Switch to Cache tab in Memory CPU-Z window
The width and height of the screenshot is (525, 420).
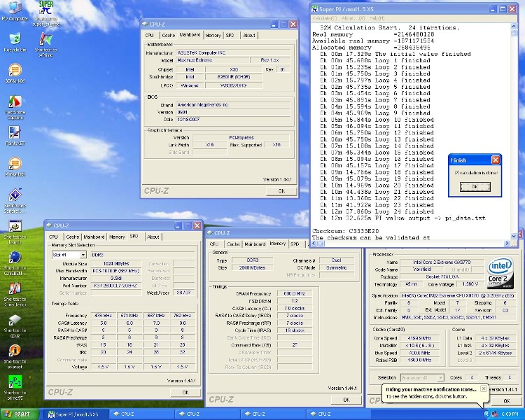click(x=233, y=244)
